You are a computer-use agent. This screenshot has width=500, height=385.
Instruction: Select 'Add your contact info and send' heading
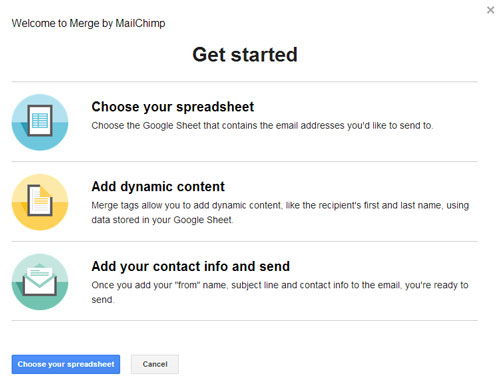[x=191, y=266]
